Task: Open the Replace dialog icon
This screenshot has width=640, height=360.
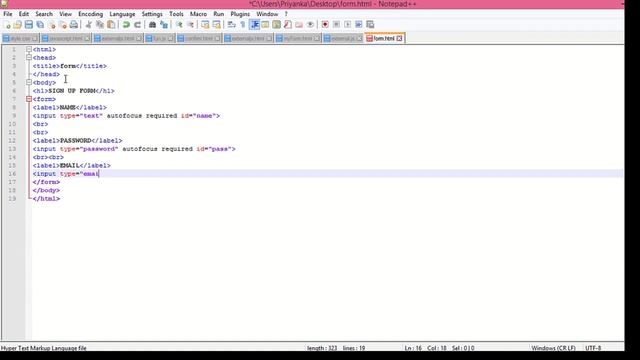Action: [164, 25]
